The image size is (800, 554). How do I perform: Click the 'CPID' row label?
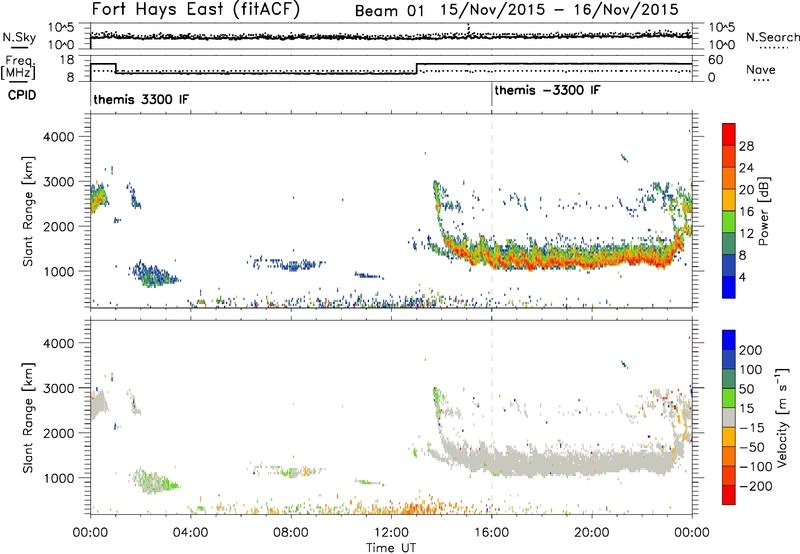tap(22, 95)
